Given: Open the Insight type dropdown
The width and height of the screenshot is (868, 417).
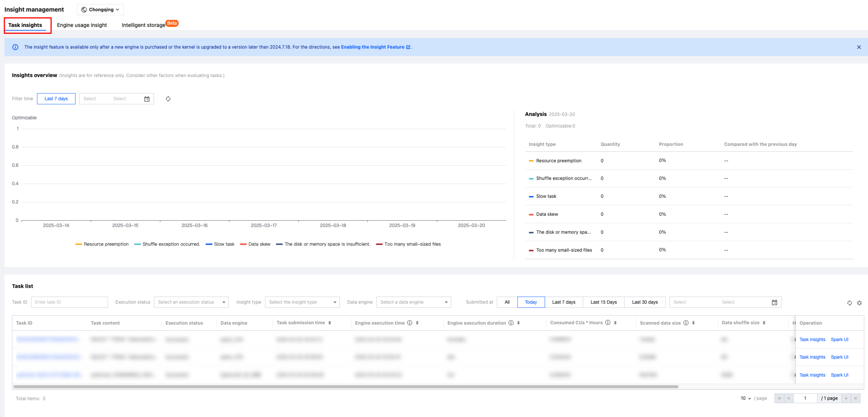Looking at the screenshot, I should 302,302.
